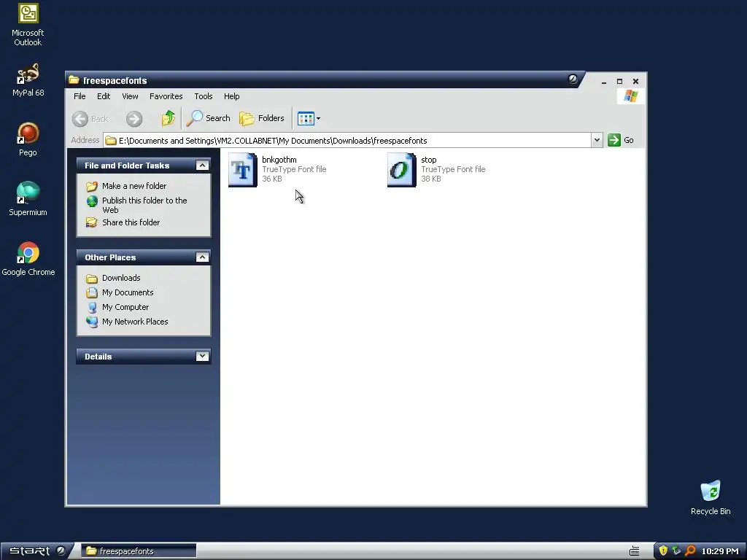Click the Forward navigation arrow
The width and height of the screenshot is (747, 560).
click(134, 119)
